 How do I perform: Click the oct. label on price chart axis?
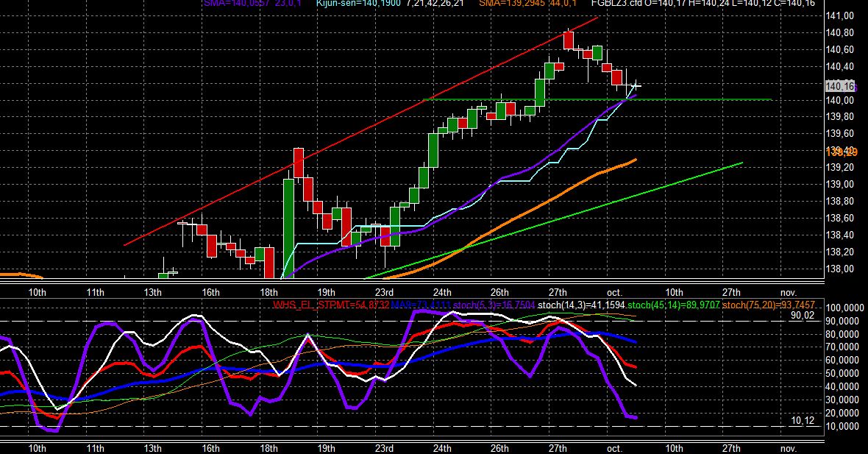(614, 292)
